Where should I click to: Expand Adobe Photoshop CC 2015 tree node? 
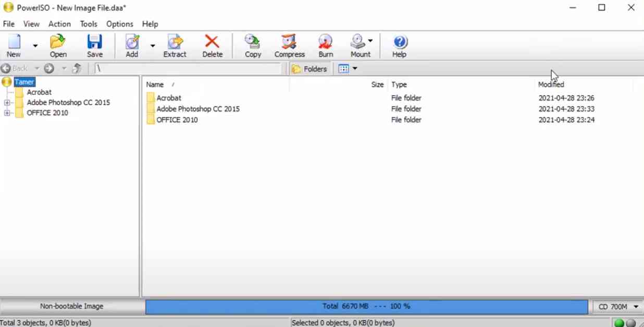coord(7,103)
